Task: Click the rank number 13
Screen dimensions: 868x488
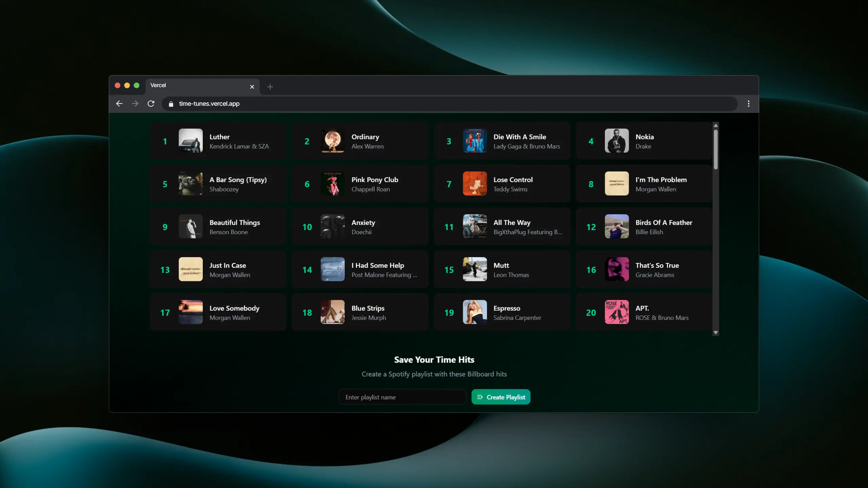Action: point(165,270)
